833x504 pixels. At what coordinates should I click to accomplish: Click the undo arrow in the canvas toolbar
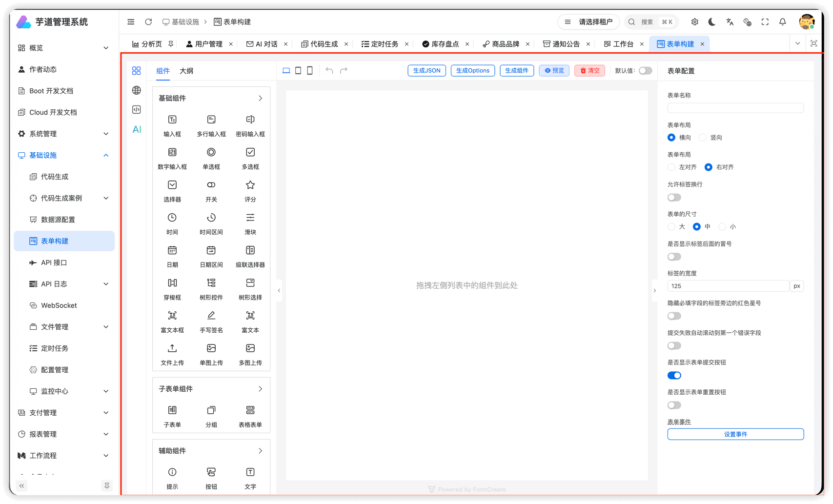click(x=329, y=70)
